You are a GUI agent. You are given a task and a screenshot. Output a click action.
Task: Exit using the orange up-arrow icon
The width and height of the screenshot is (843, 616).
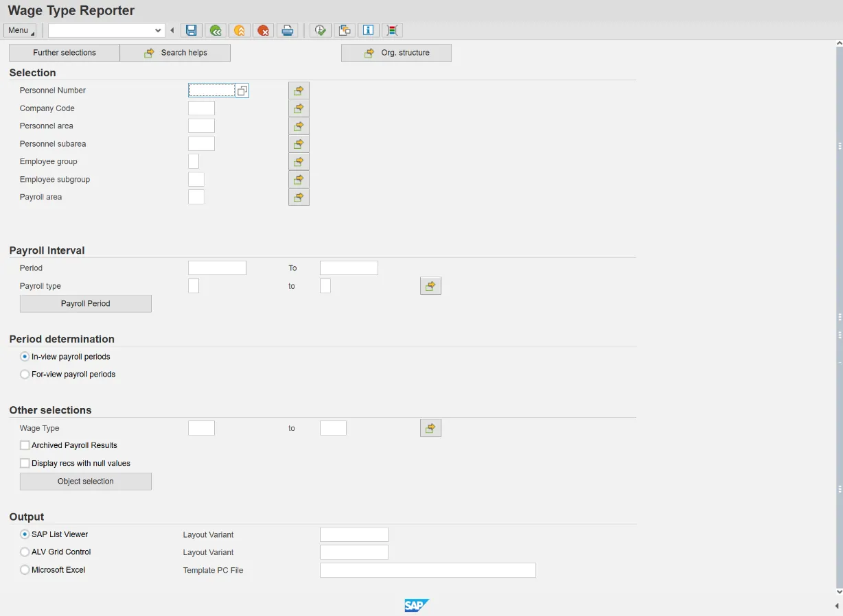point(239,30)
